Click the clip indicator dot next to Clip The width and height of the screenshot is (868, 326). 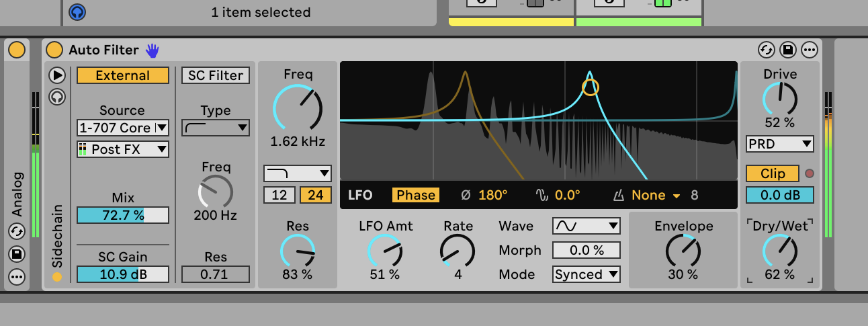[x=809, y=173]
